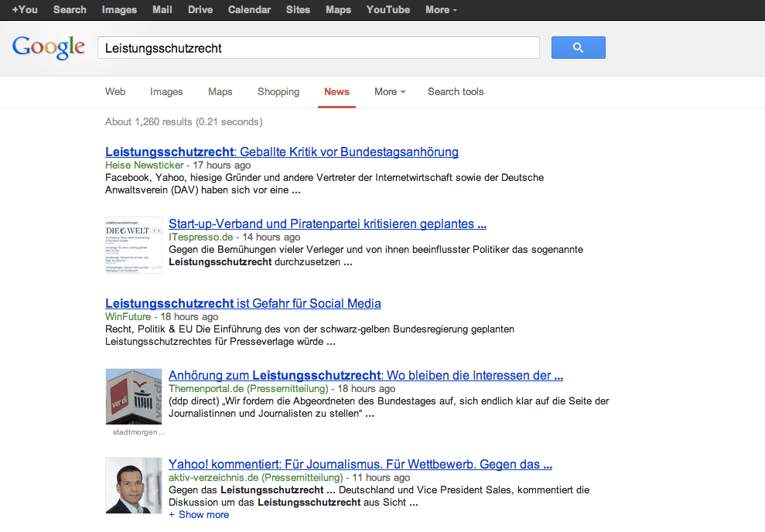Switch to the Web results tab

coord(115,92)
